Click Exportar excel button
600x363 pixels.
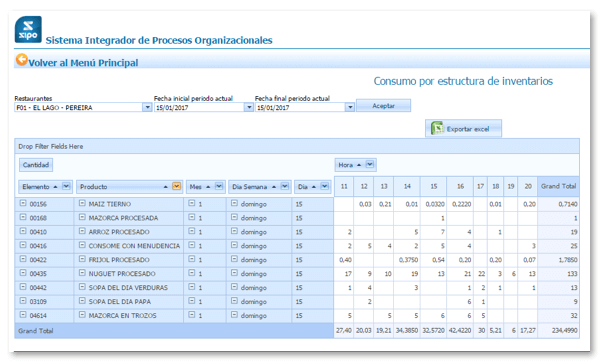point(463,129)
